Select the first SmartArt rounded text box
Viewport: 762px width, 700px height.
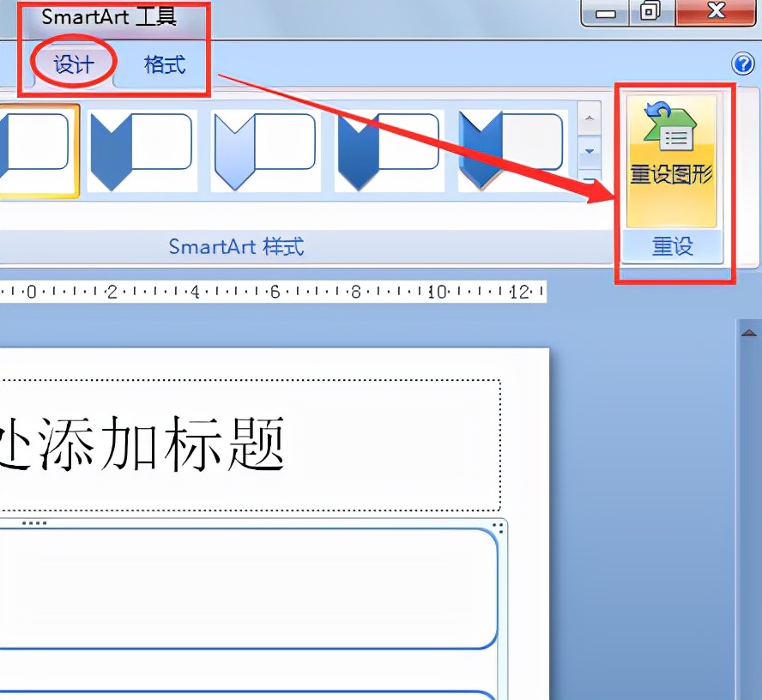pos(248,588)
